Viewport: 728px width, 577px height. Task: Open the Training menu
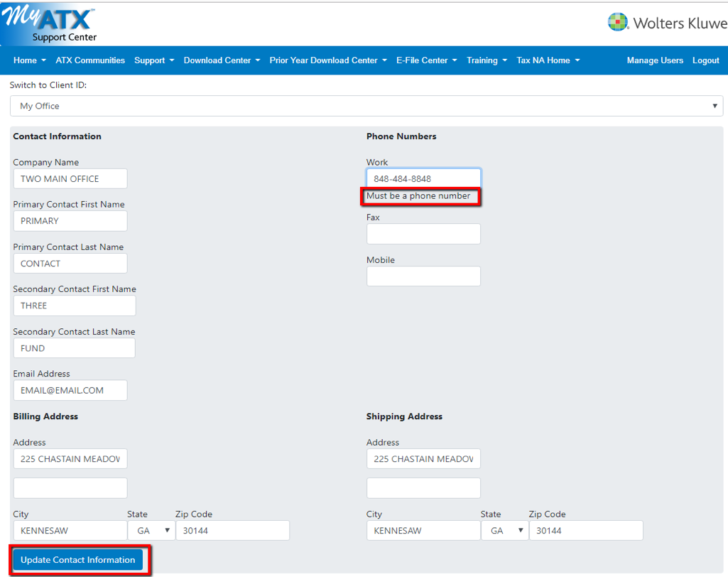(487, 60)
